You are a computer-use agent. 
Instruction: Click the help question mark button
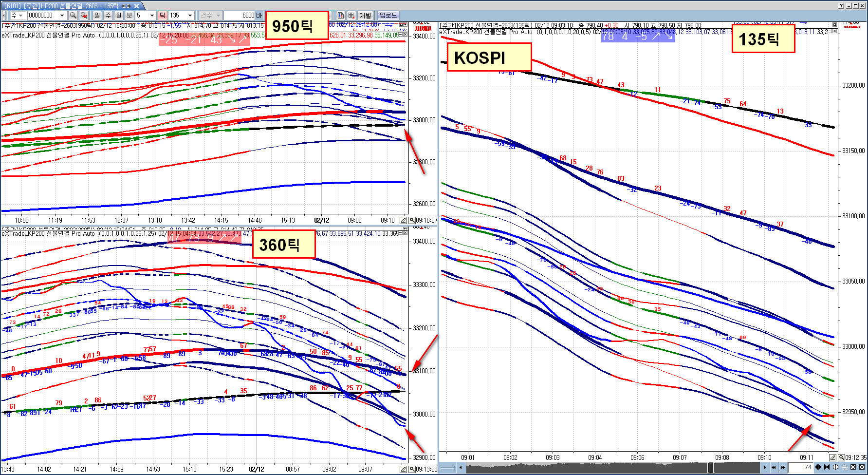coord(842,5)
